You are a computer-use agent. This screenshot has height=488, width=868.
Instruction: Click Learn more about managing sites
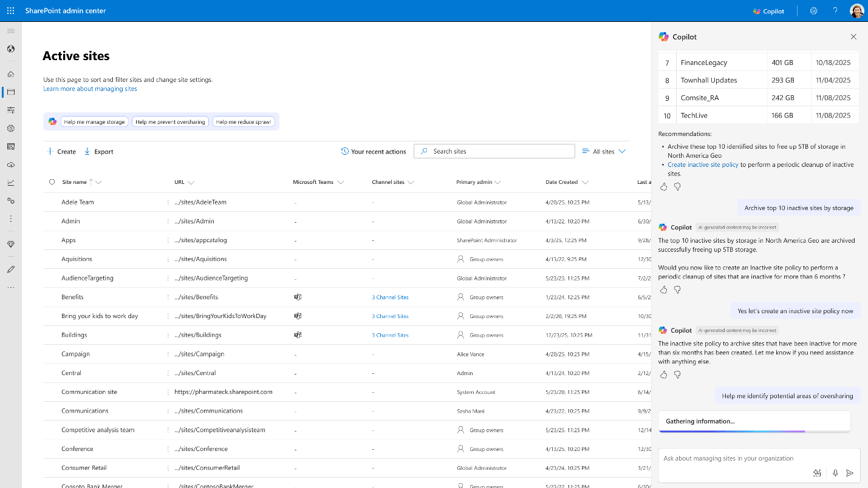[x=89, y=89]
